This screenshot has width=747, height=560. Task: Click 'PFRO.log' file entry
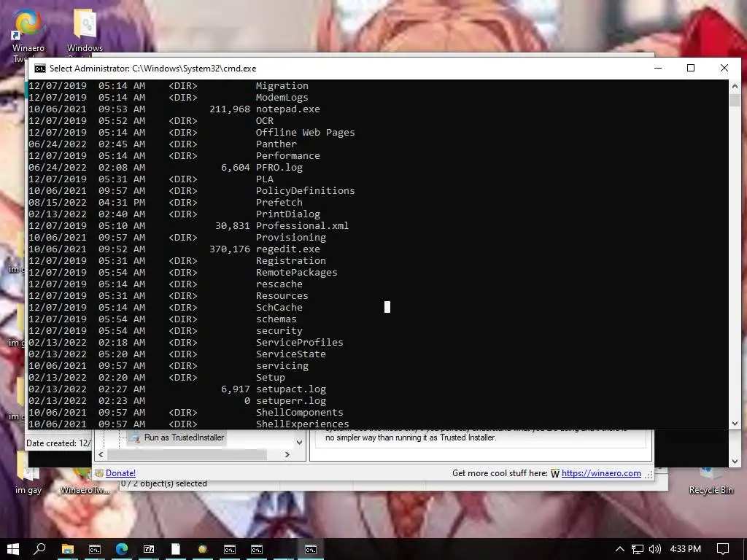tap(279, 167)
